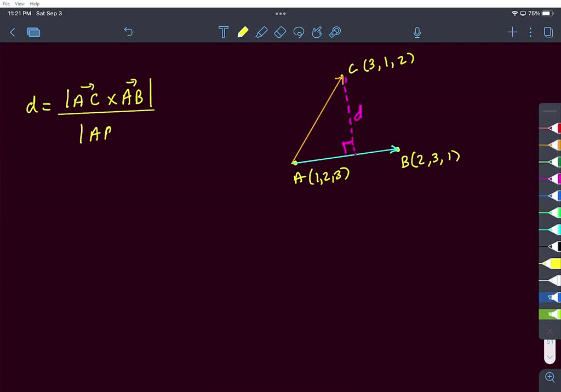Select the laser pointer tool
Screen dimensions: 561x392
[335, 32]
